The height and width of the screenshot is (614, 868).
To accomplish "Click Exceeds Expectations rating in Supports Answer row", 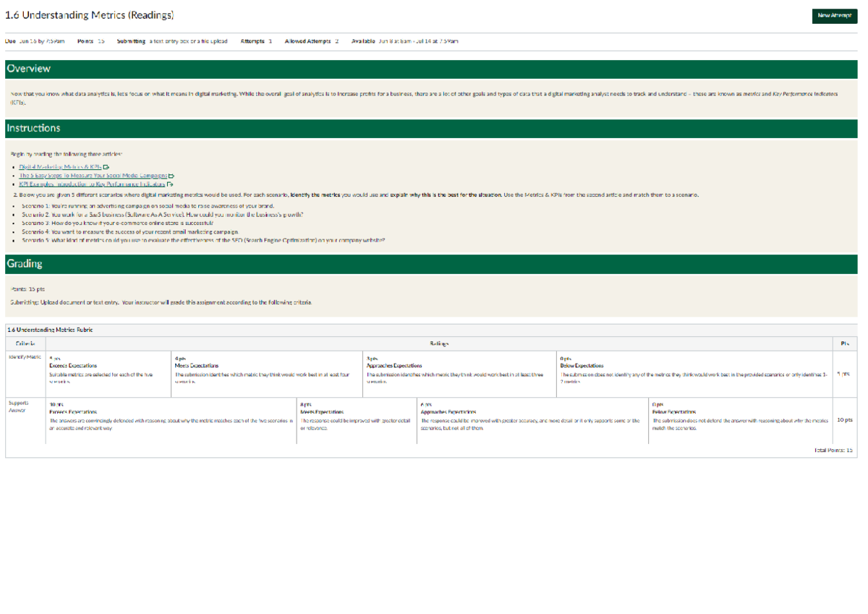I will point(73,412).
